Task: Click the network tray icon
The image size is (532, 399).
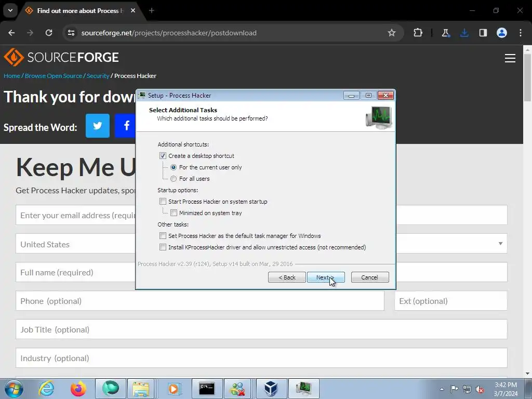Action: tap(467, 390)
